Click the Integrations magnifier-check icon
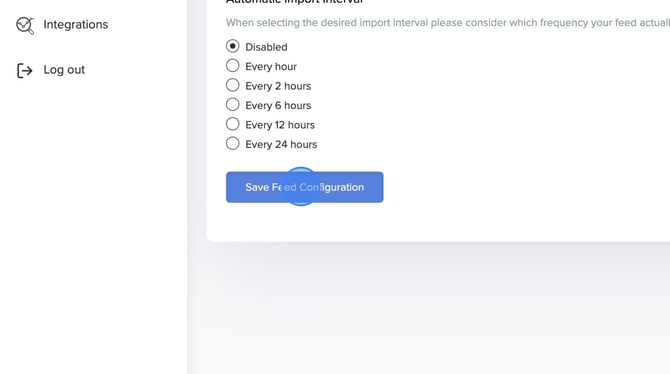This screenshot has height=374, width=670. click(25, 25)
